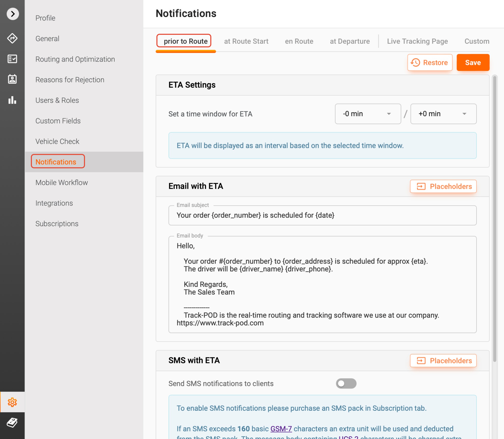Viewport: 504px width, 439px height.
Task: Select the en Route tab
Action: click(x=299, y=41)
